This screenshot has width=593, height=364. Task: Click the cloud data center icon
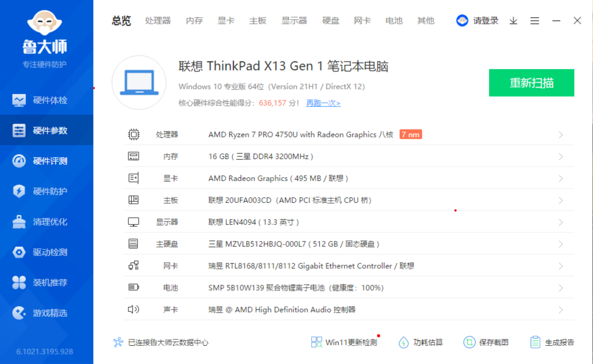118,343
